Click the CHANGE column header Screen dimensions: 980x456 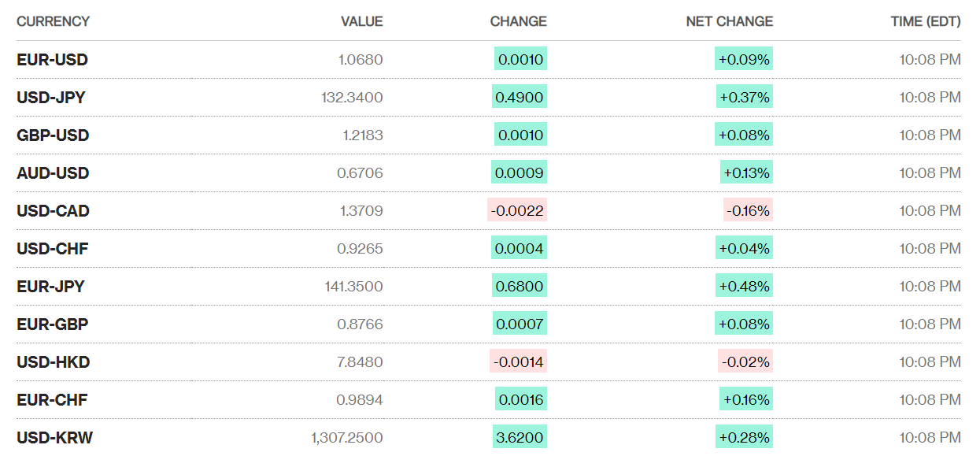518,21
